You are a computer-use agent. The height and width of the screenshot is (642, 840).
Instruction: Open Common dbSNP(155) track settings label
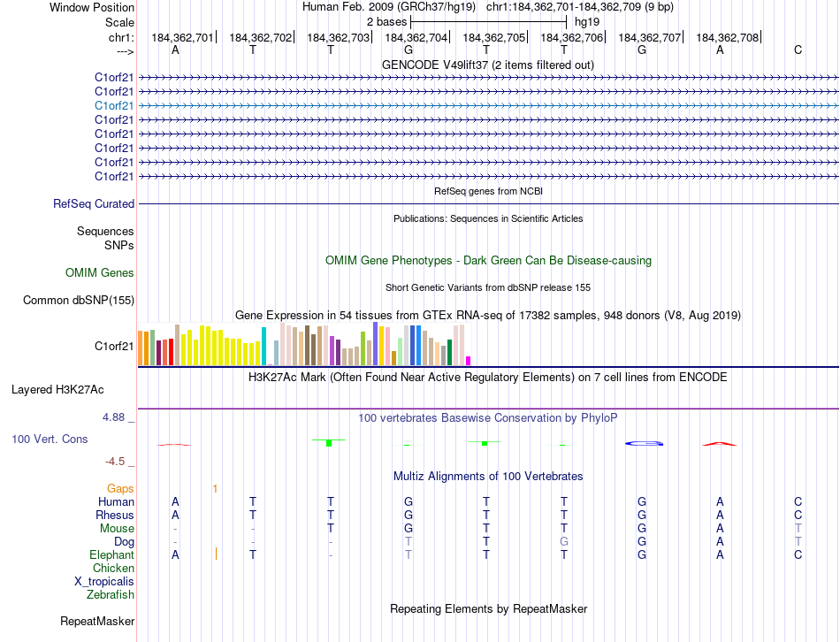[79, 300]
